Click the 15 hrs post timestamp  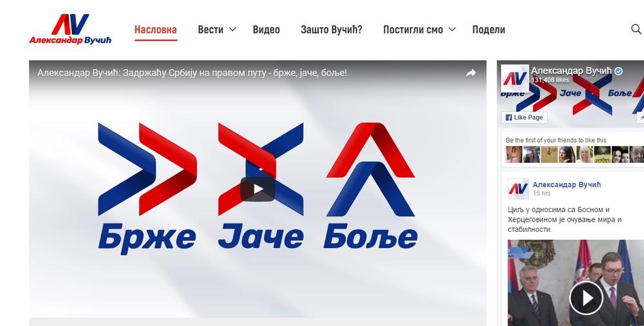[541, 193]
